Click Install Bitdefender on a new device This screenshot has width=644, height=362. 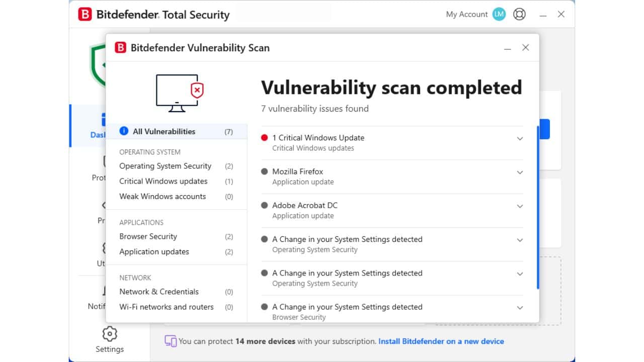click(441, 341)
